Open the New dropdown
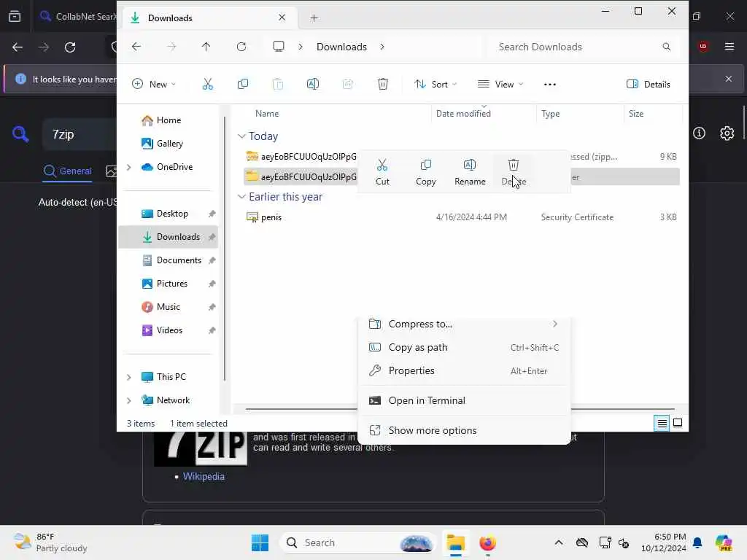The height and width of the screenshot is (560, 747). click(x=154, y=85)
